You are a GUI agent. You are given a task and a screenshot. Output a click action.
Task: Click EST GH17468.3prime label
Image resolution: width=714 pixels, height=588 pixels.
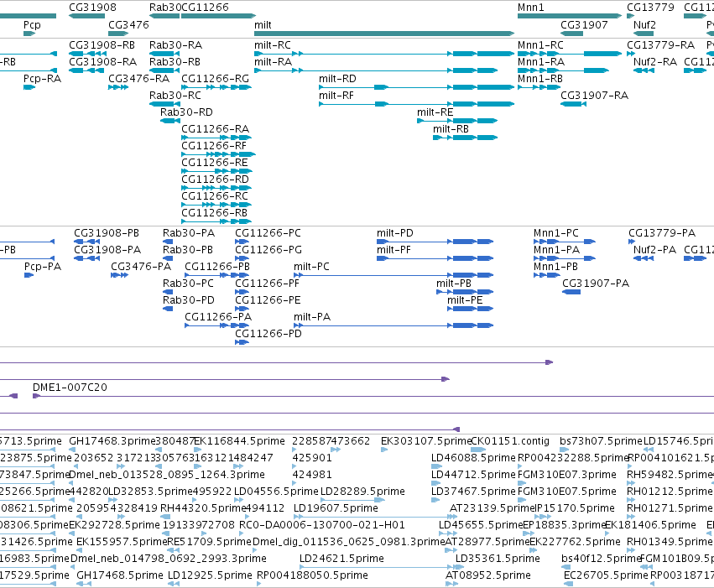[x=112, y=441]
